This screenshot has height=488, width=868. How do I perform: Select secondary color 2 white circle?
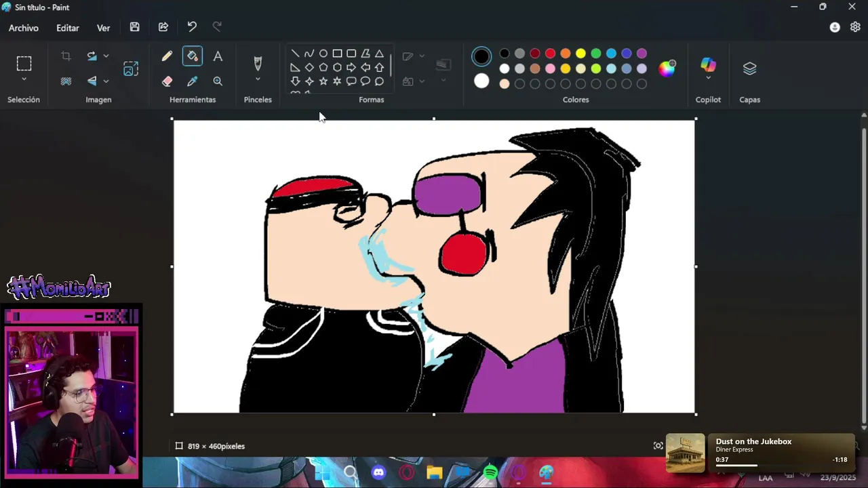point(481,81)
